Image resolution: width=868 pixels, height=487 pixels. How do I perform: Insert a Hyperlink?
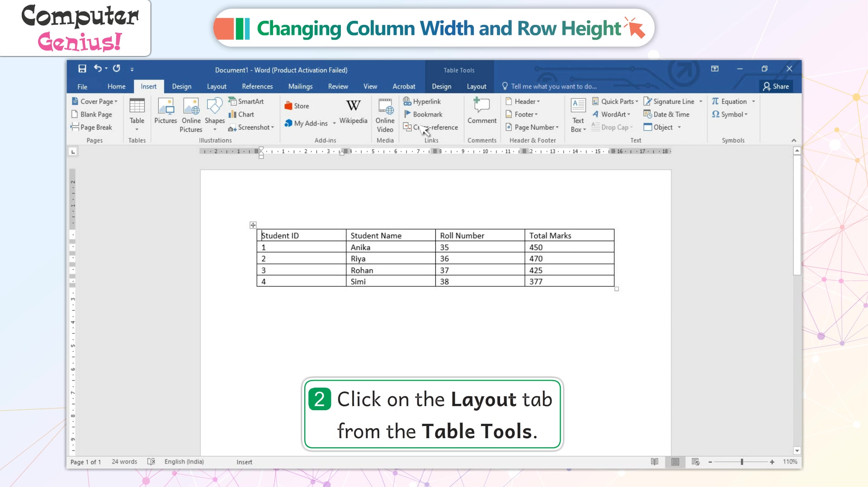[422, 101]
